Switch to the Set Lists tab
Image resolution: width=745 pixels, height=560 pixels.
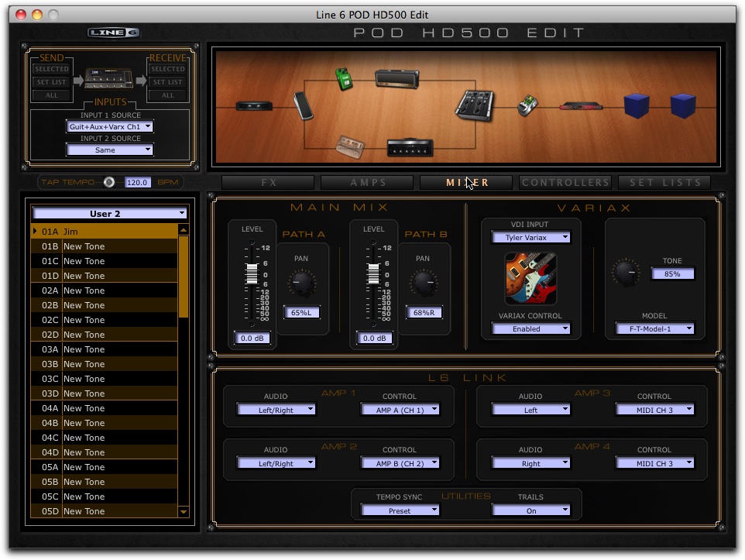tap(664, 183)
